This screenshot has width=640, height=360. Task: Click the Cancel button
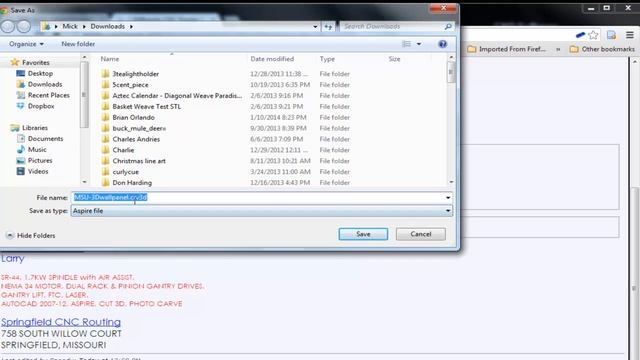(x=420, y=234)
